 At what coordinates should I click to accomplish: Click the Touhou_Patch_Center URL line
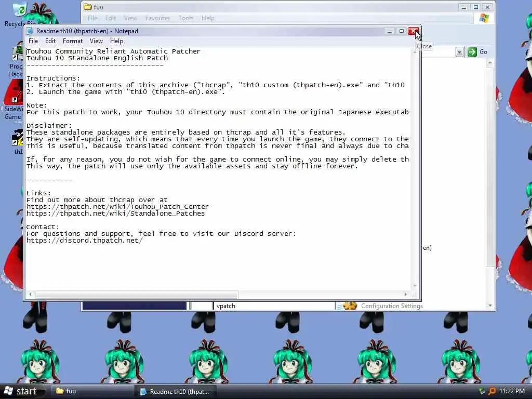[x=117, y=207]
